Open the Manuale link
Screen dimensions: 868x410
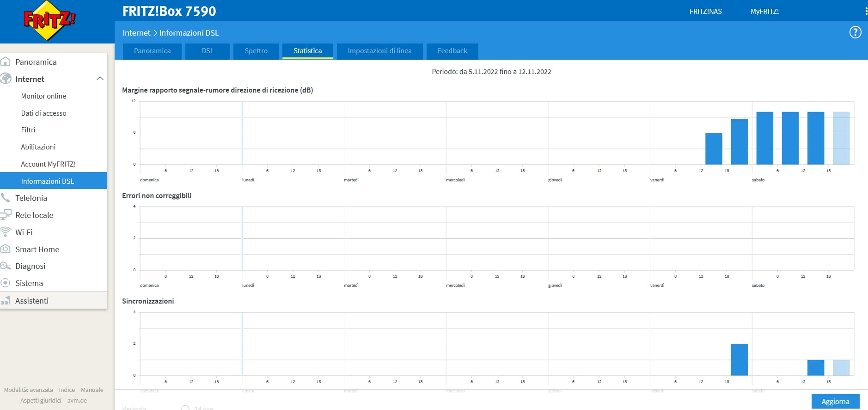click(92, 390)
